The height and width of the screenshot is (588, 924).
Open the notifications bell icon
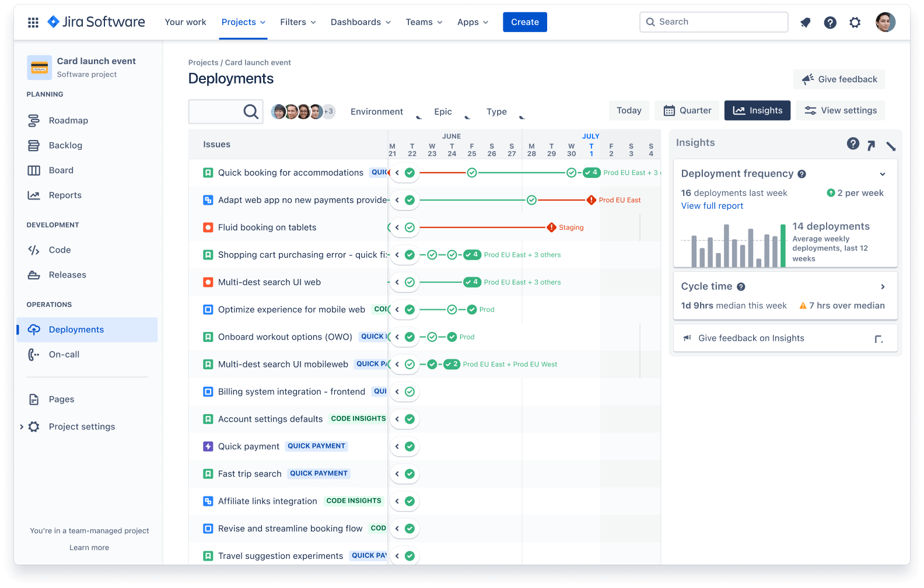point(805,22)
